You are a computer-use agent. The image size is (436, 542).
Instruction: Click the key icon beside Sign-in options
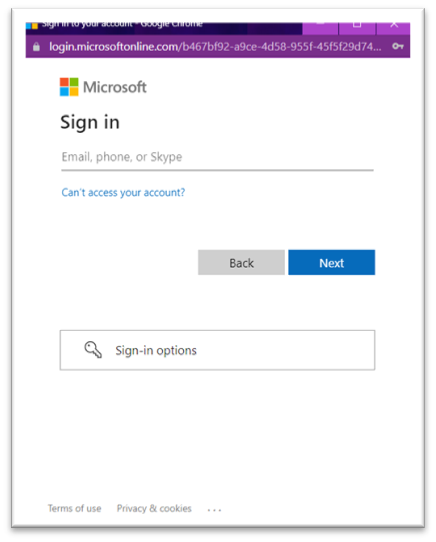93,350
